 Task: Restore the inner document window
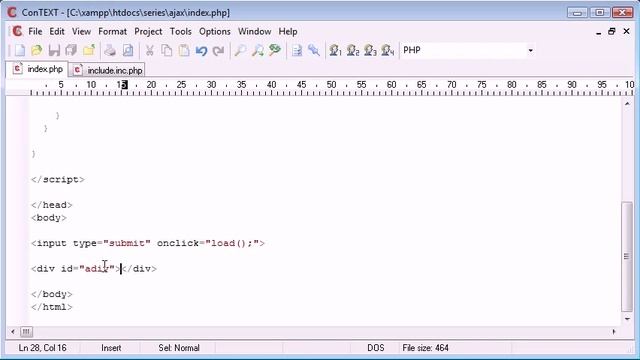(x=611, y=31)
